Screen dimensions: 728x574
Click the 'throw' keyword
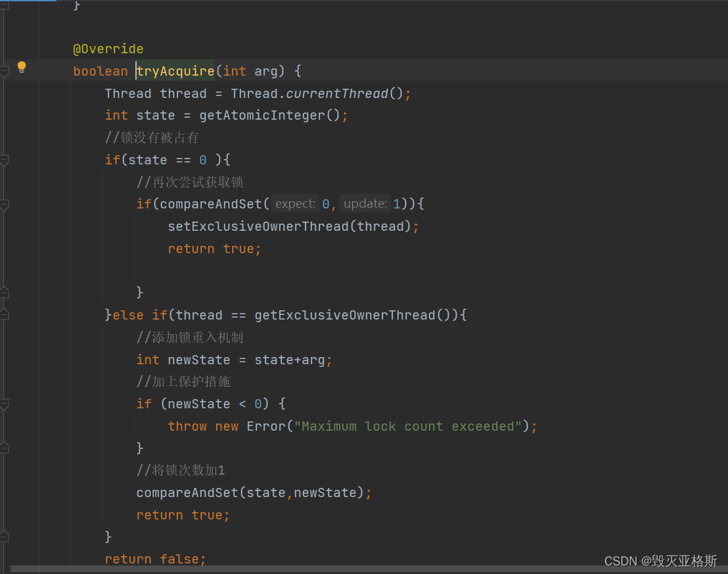click(187, 426)
